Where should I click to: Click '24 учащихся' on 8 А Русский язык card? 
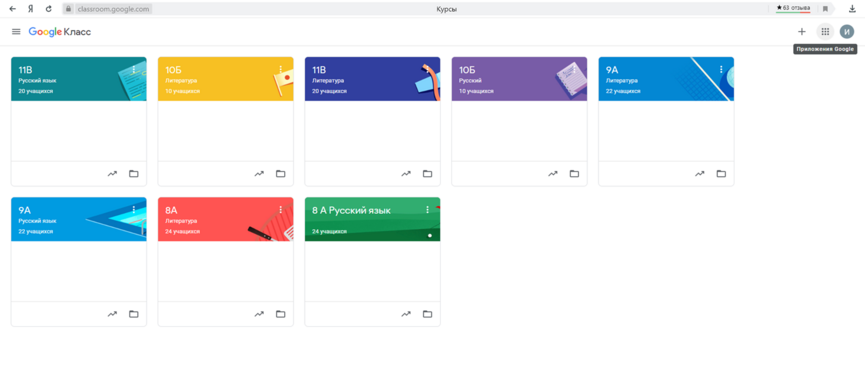point(329,231)
